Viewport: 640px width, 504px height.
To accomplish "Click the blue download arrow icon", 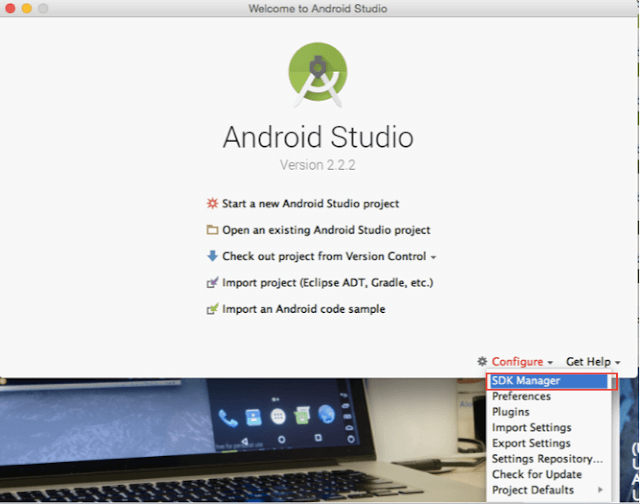I will point(212,256).
